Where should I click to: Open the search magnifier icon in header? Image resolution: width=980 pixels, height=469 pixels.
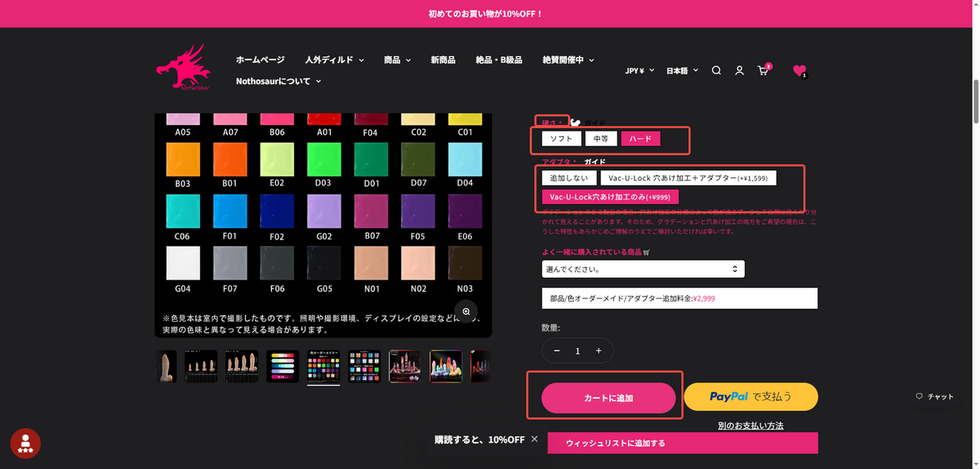[x=716, y=70]
